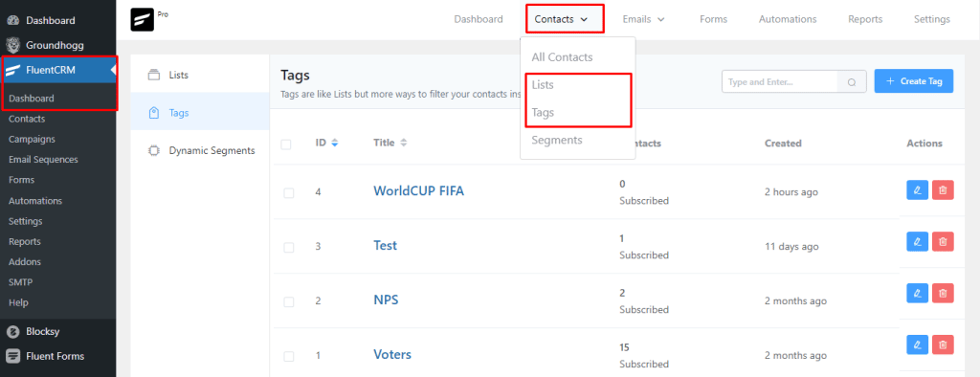Open Contacts in the WordPress sidebar
Viewport: 980px width, 377px height.
(27, 119)
